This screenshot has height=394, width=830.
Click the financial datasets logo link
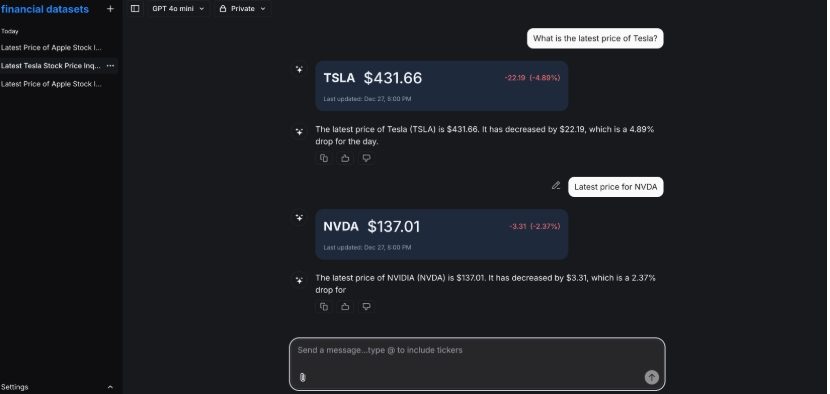tap(45, 9)
